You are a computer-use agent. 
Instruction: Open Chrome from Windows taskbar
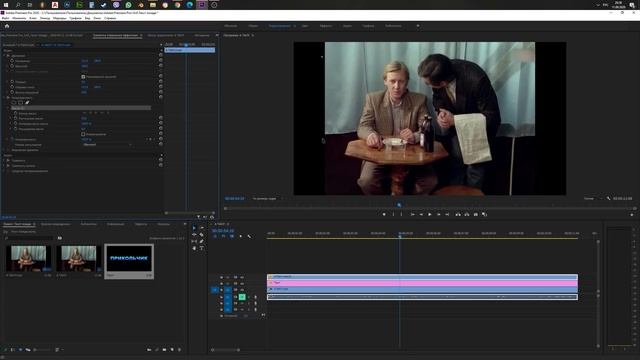click(x=178, y=5)
